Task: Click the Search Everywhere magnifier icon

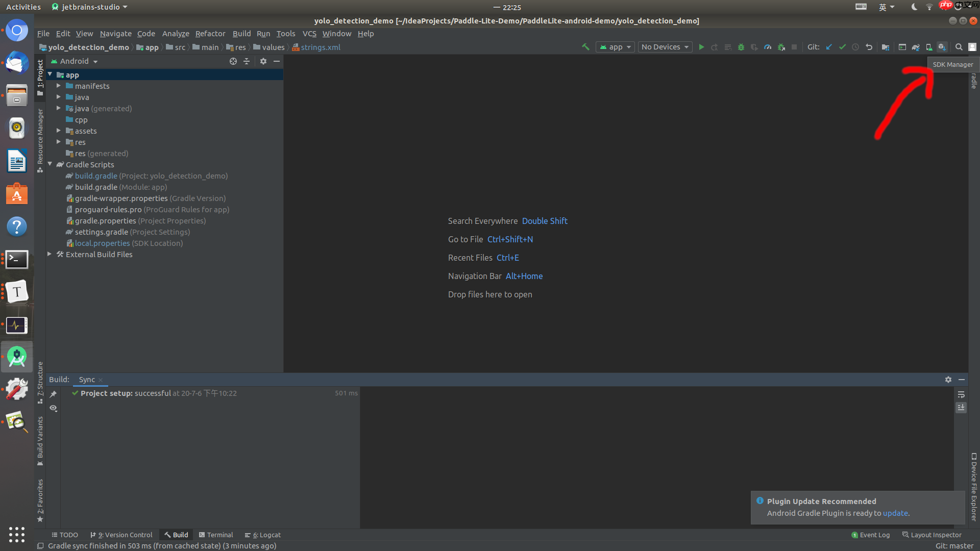Action: pyautogui.click(x=959, y=47)
